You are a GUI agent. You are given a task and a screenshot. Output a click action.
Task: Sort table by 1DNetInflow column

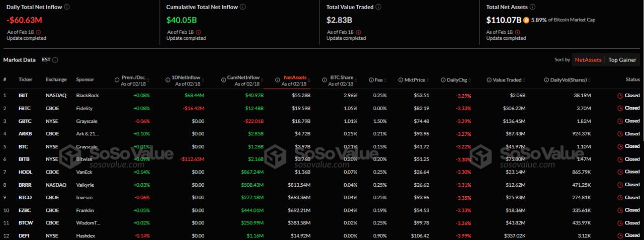(186, 81)
